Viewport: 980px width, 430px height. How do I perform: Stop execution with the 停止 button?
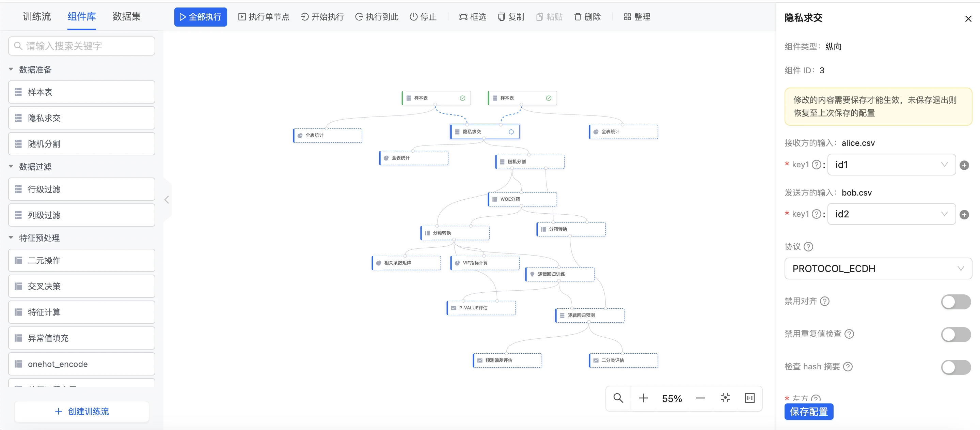423,17
